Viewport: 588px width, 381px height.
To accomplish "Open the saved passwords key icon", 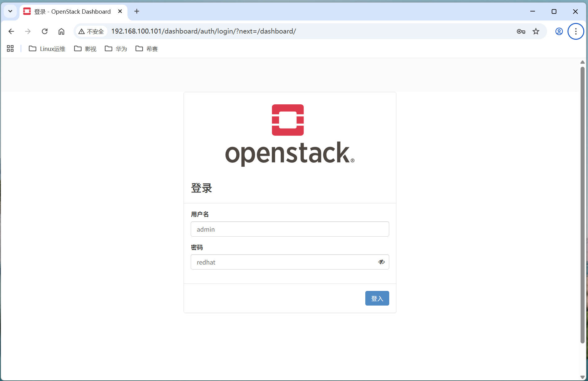I will [x=521, y=31].
